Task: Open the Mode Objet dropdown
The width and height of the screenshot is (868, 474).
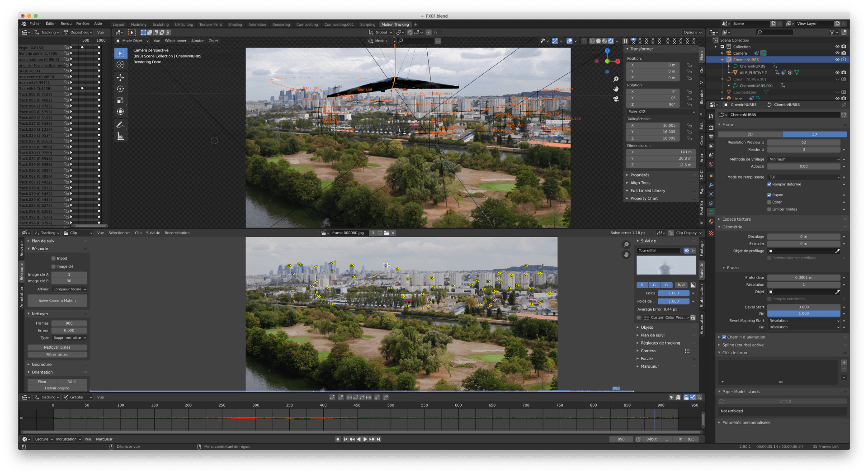Action: pyautogui.click(x=132, y=41)
